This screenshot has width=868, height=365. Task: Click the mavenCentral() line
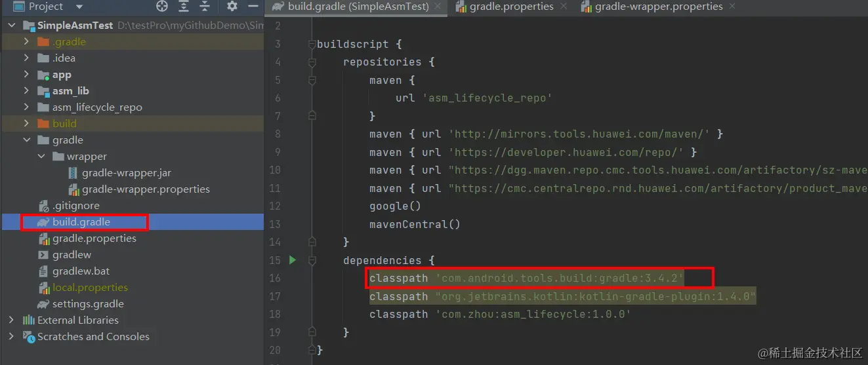(x=415, y=224)
